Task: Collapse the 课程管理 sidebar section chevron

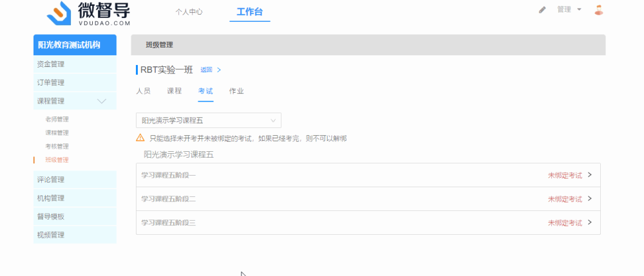Action: [x=102, y=101]
